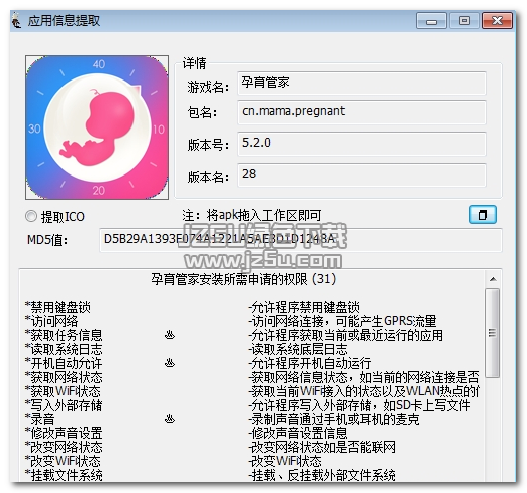The image size is (527, 493).
Task: Maximize the 应用信息提取 window
Action: tap(464, 21)
